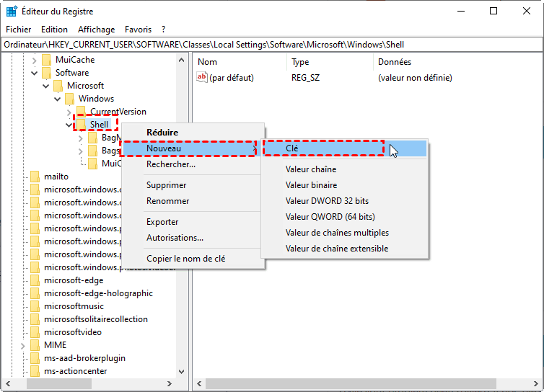The height and width of the screenshot is (392, 544).
Task: Choose Copier le nom de clé
Action: 193,259
